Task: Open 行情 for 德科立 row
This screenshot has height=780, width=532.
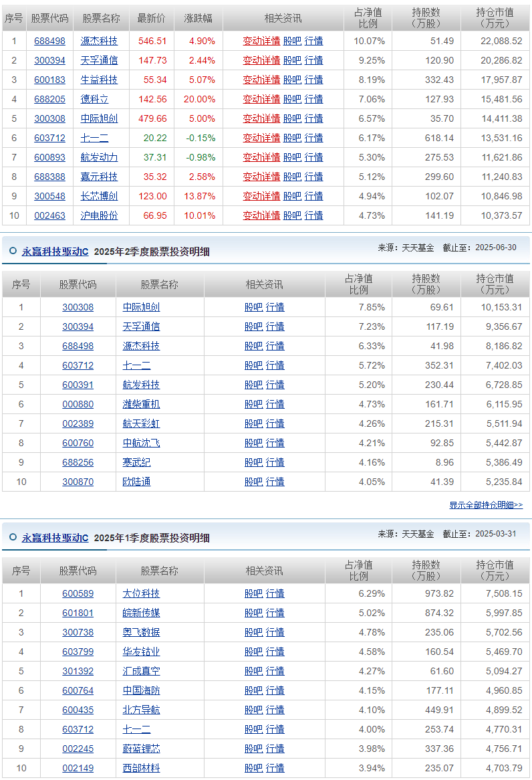Action: pos(313,100)
